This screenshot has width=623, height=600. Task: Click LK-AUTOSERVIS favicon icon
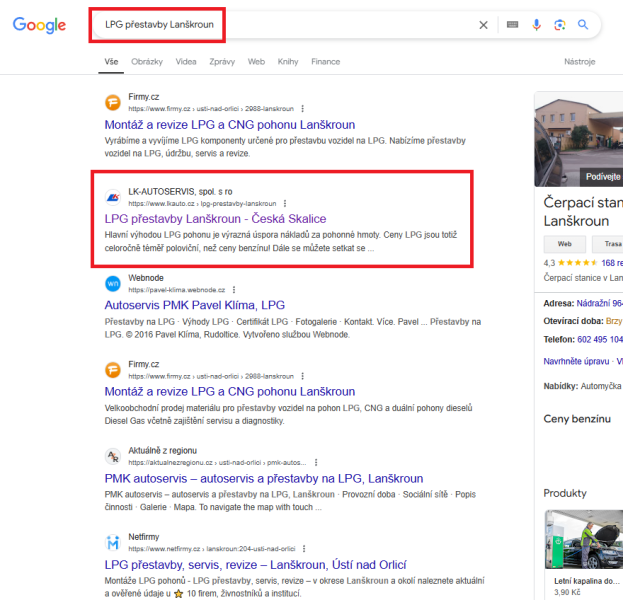coord(113,197)
